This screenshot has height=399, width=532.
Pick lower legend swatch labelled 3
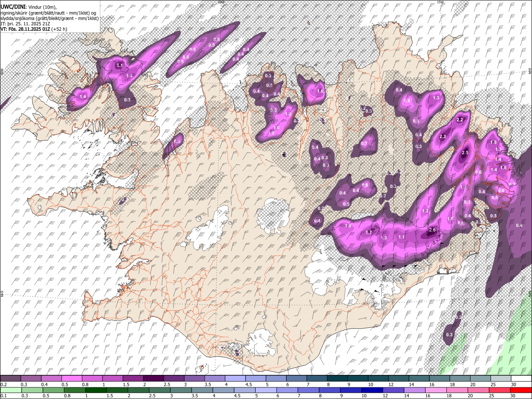pyautogui.click(x=181, y=390)
